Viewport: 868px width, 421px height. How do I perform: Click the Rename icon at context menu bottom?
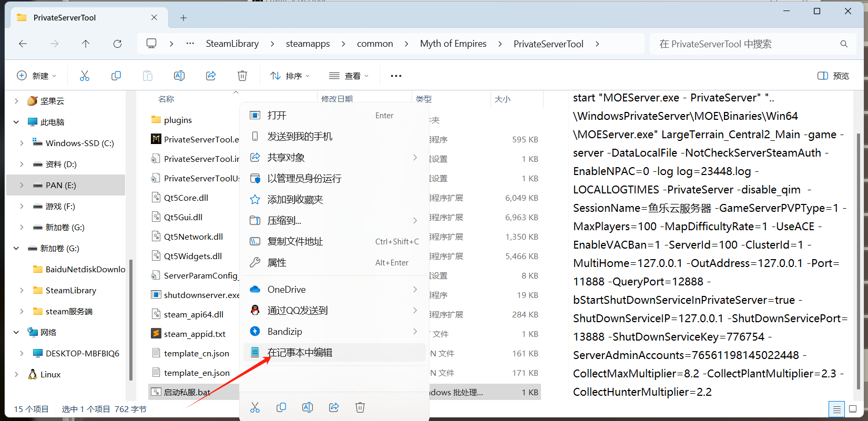pyautogui.click(x=308, y=407)
